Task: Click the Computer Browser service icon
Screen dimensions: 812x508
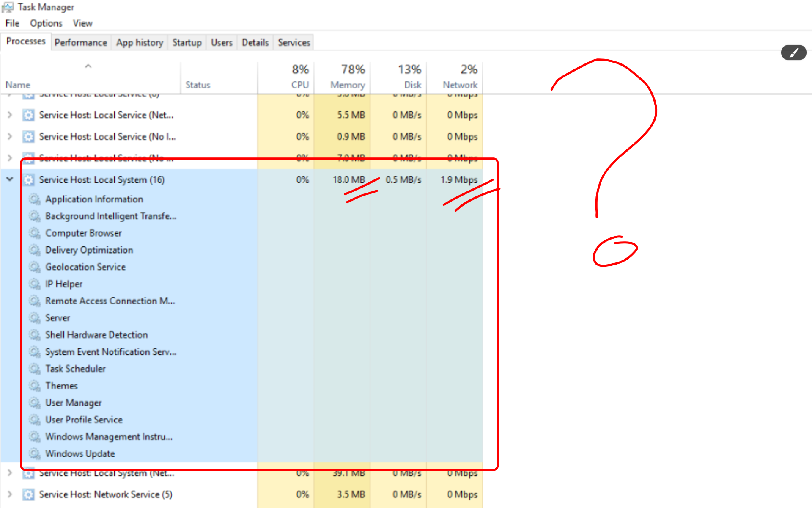Action: [x=35, y=233]
